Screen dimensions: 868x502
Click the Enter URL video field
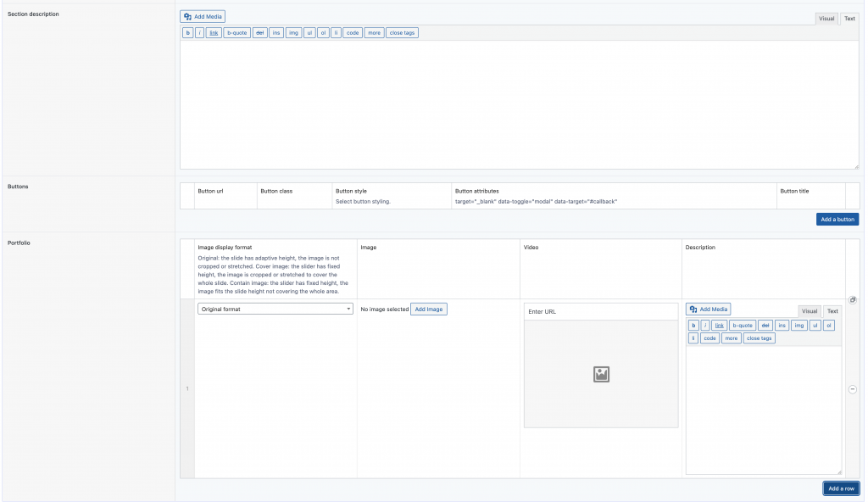click(x=601, y=311)
